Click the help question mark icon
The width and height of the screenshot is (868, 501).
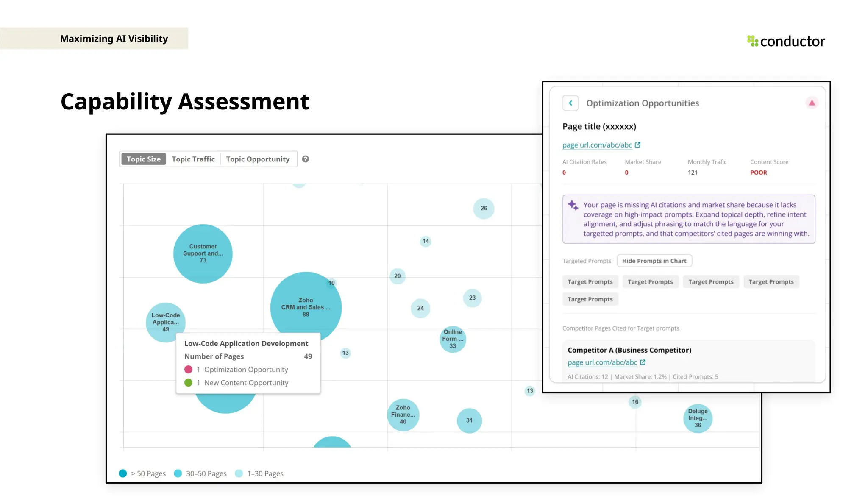click(x=305, y=159)
